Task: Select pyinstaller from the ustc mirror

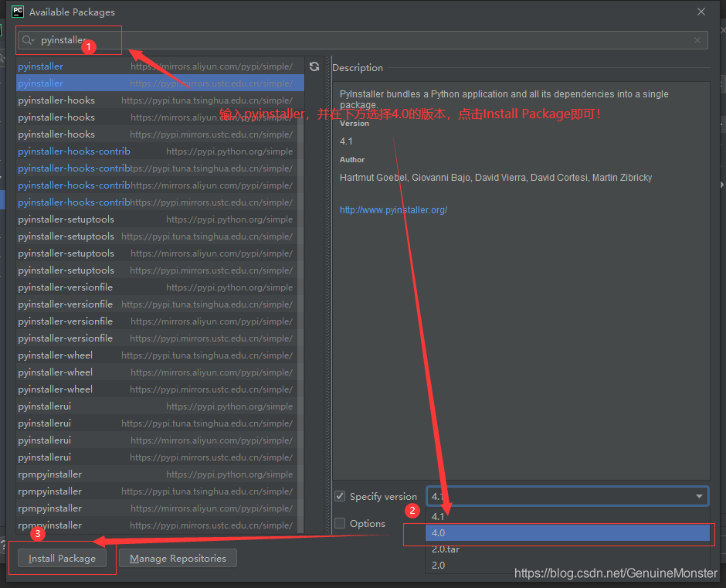Action: coord(160,83)
